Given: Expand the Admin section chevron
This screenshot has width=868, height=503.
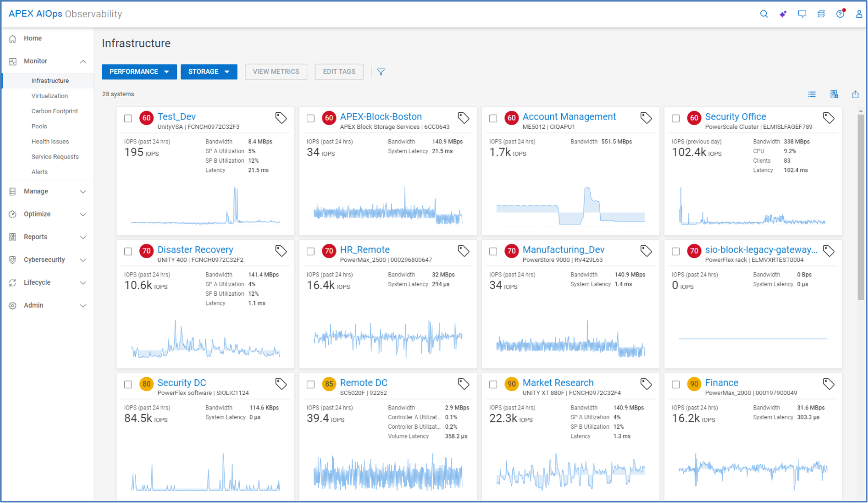Looking at the screenshot, I should [x=83, y=306].
